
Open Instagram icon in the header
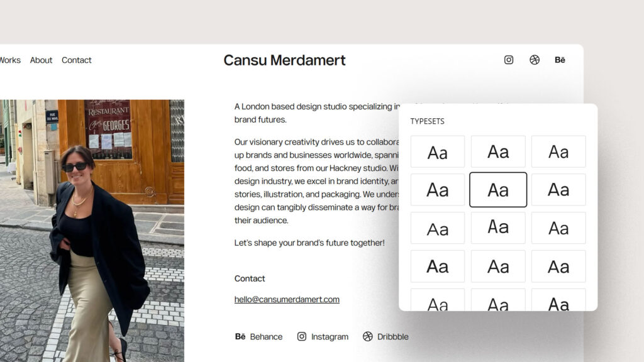tap(508, 60)
